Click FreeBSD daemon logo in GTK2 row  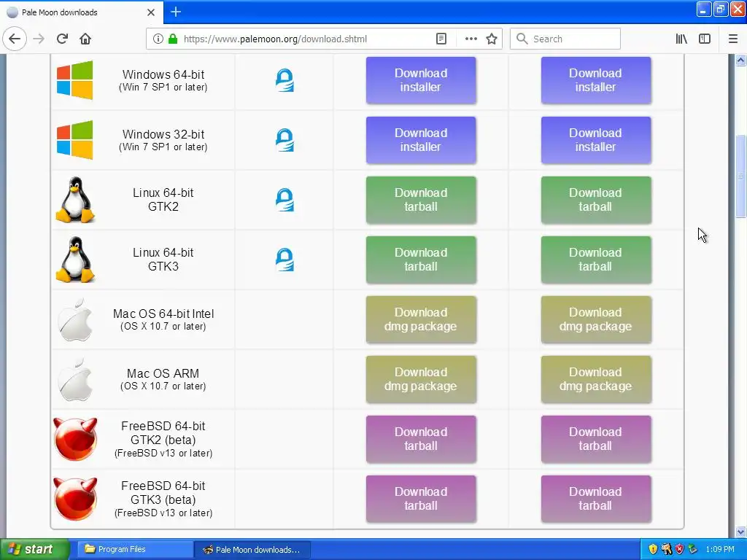[x=75, y=439]
